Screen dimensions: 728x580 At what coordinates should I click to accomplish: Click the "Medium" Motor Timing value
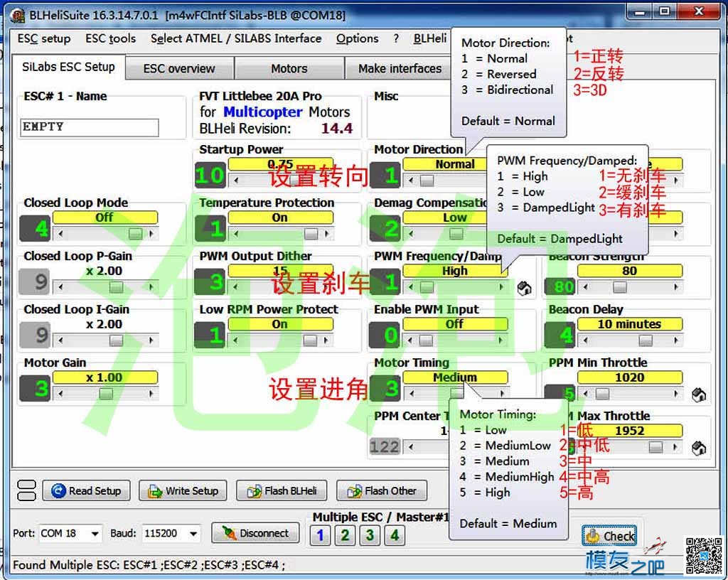click(x=455, y=377)
